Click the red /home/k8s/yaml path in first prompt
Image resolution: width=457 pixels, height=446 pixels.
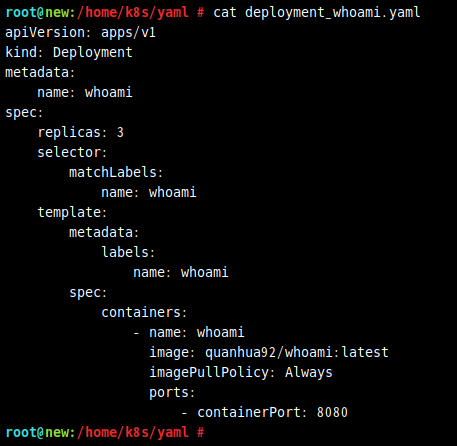point(133,13)
